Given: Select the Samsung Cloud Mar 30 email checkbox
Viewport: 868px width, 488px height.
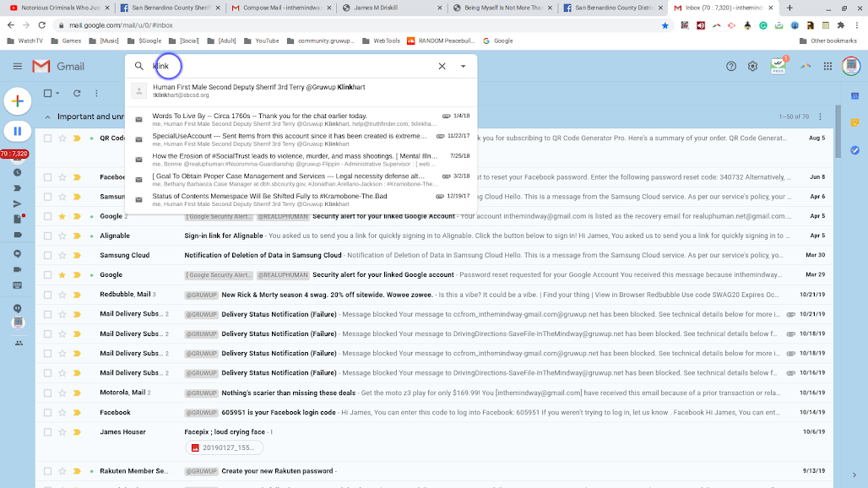Looking at the screenshot, I should (47, 256).
